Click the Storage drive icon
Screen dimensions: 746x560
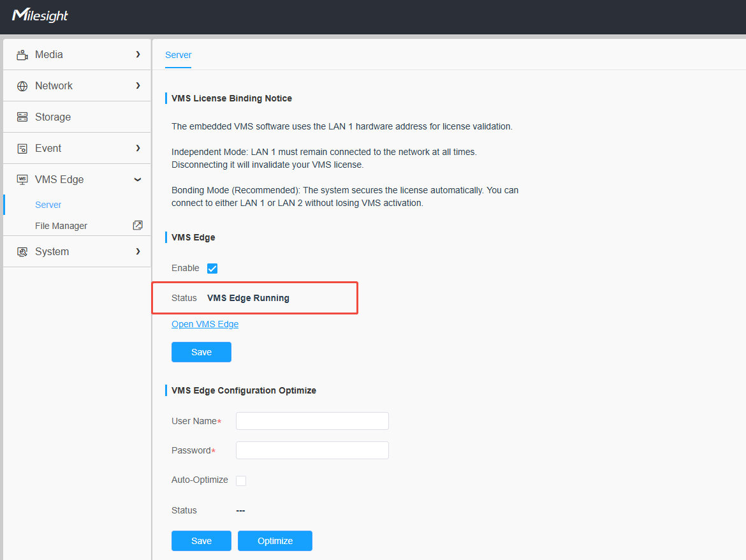pyautogui.click(x=22, y=117)
